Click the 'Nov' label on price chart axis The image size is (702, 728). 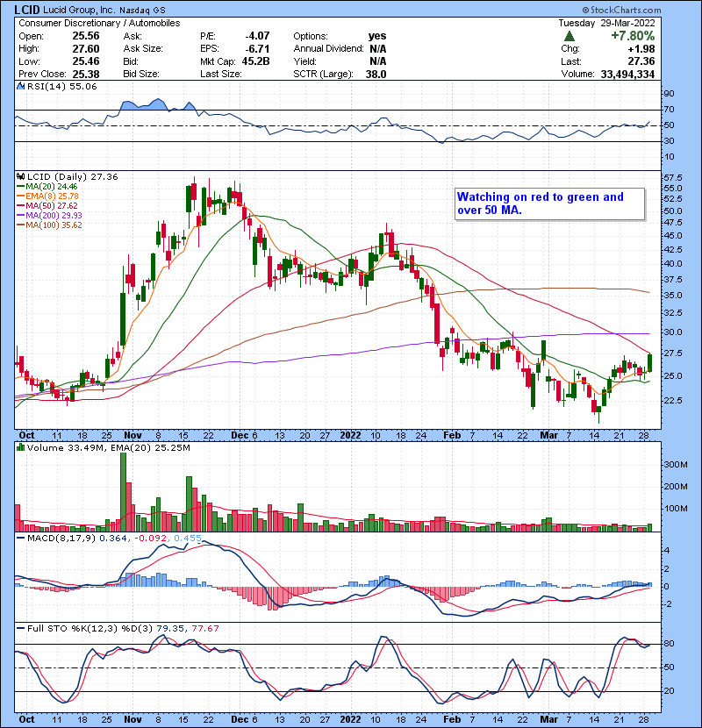(x=133, y=436)
